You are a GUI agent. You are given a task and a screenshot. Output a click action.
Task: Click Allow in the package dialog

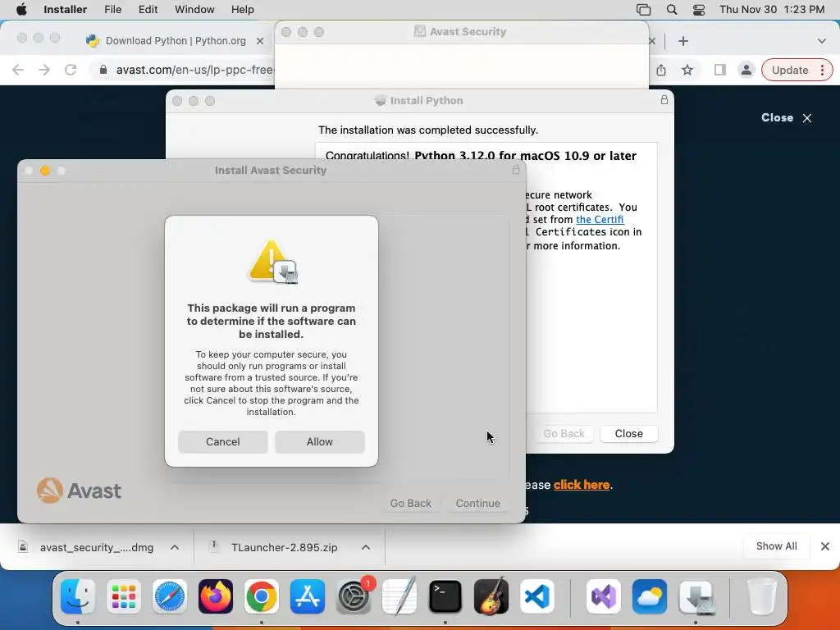point(320,442)
